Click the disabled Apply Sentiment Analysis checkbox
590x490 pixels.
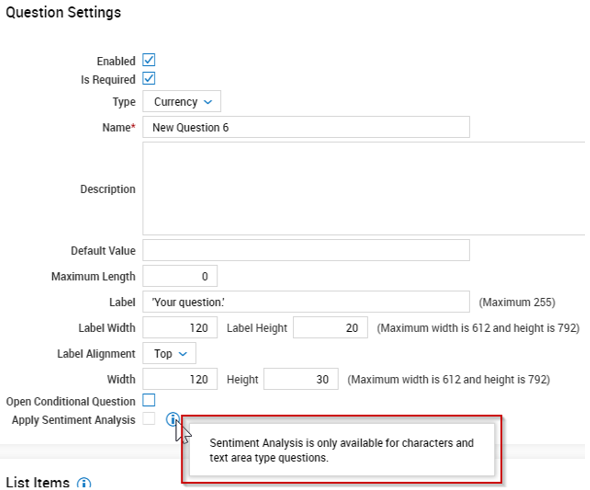[x=149, y=418]
